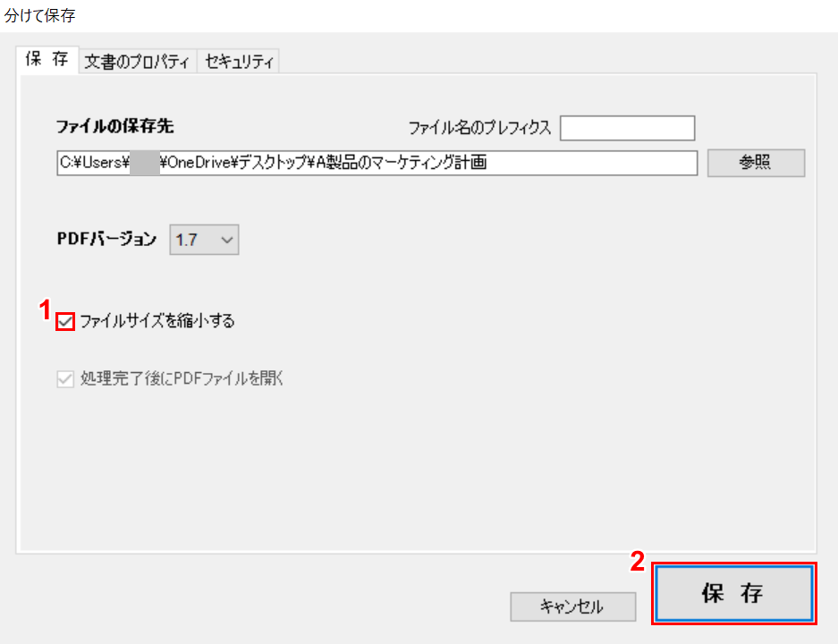838x644 pixels.
Task: Click the キャンセル button
Action: pos(573,606)
